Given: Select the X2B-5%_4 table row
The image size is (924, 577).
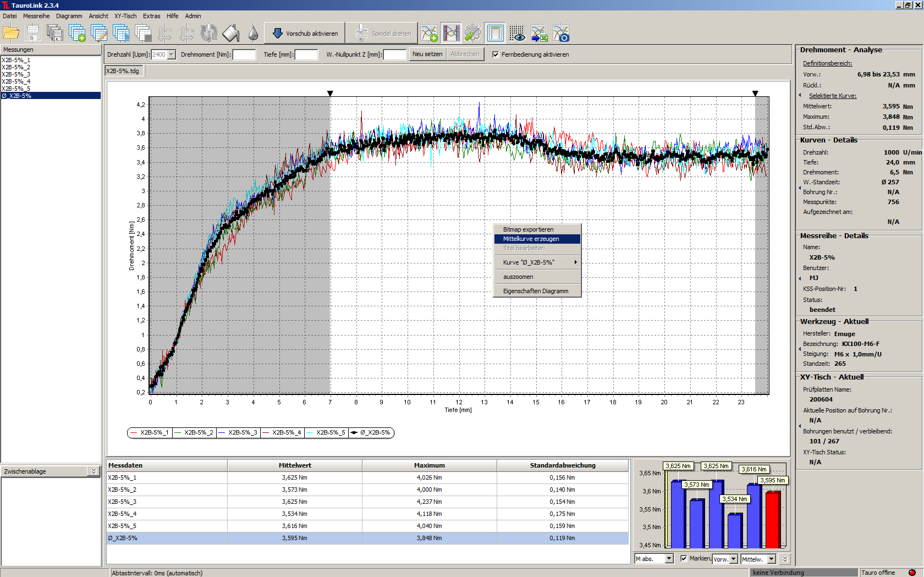Looking at the screenshot, I should 367,514.
